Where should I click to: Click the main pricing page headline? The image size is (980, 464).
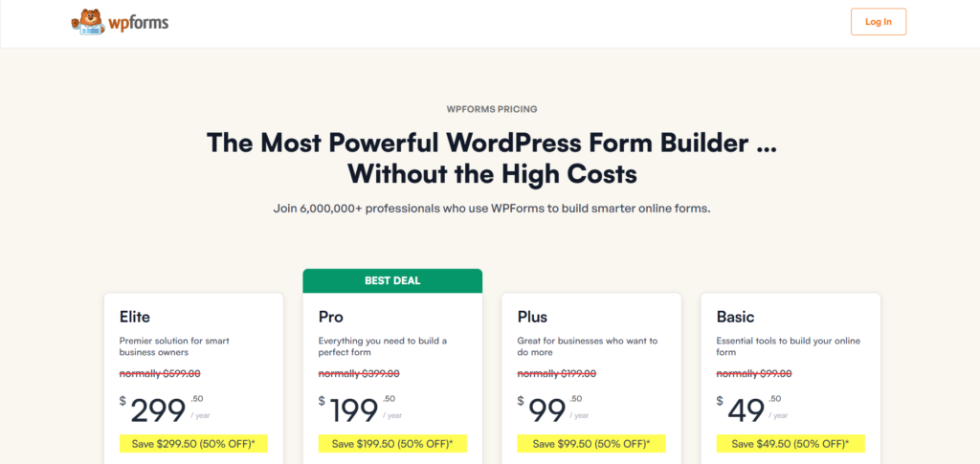tap(492, 158)
